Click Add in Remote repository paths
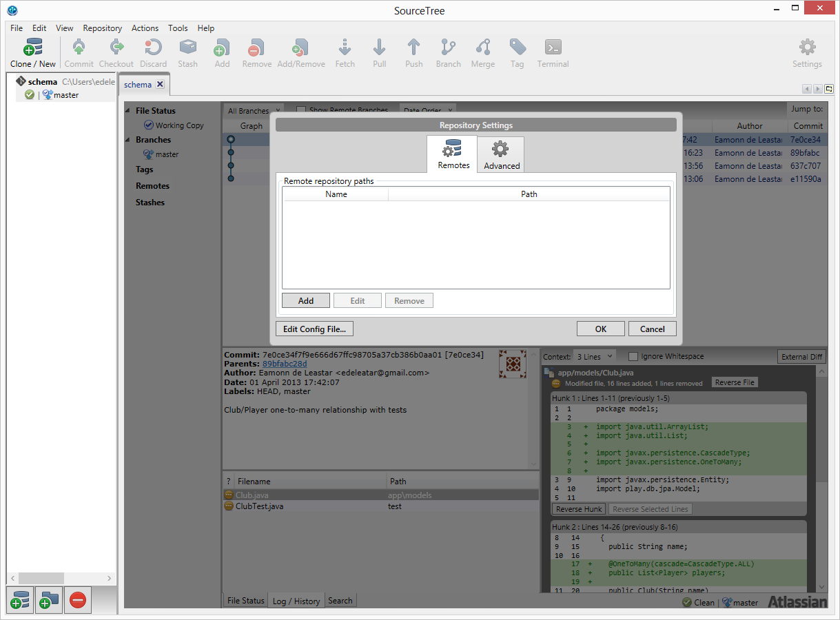Screen dimensions: 840x620 tap(306, 300)
